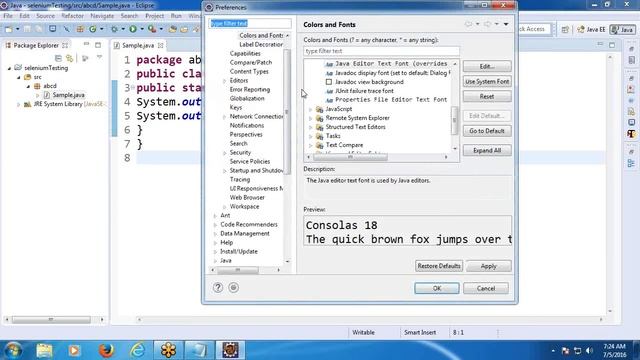This screenshot has width=640, height=360.
Task: Toggle Link with Editor in Package Explorer
Action: pos(70,58)
